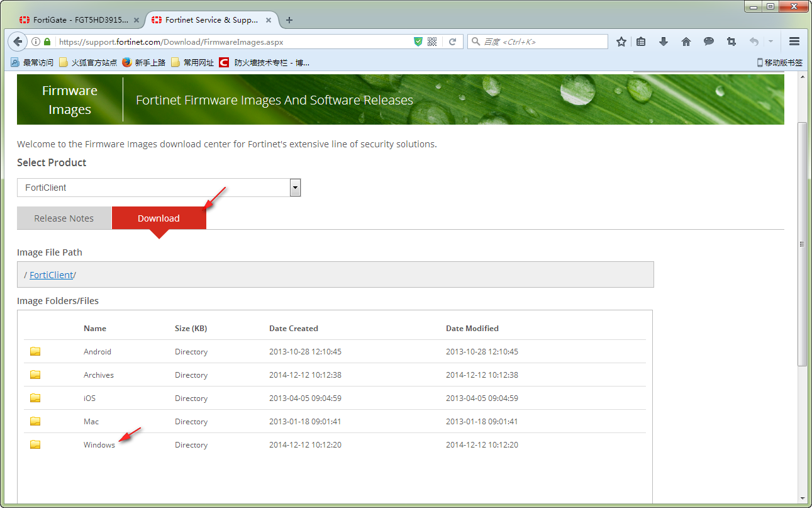Open site information icon in address bar

pos(36,42)
